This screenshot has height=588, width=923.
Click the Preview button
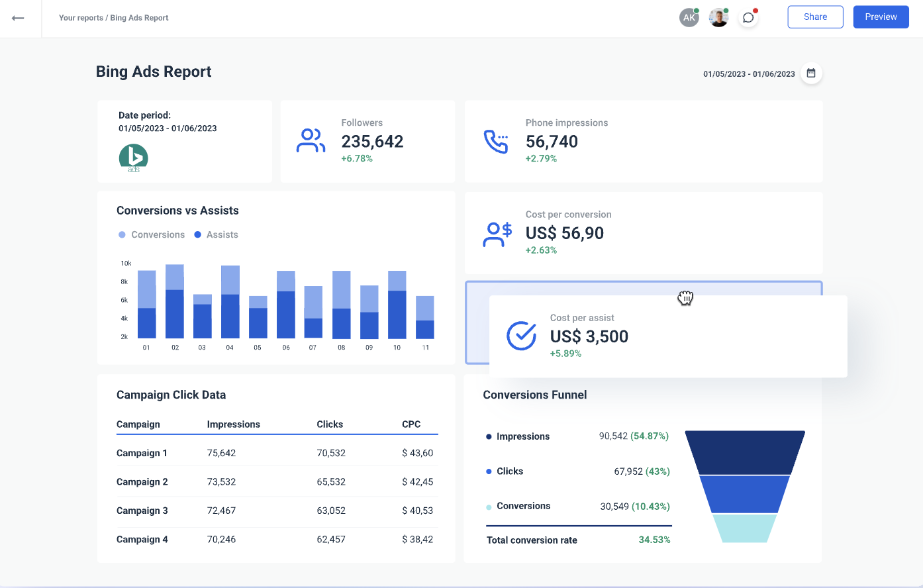pos(881,17)
